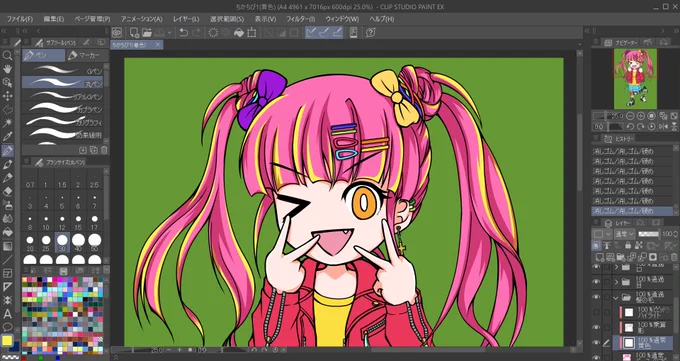This screenshot has width=680, height=361.
Task: Select the Eraser tool in toolbox
Action: coord(7,191)
